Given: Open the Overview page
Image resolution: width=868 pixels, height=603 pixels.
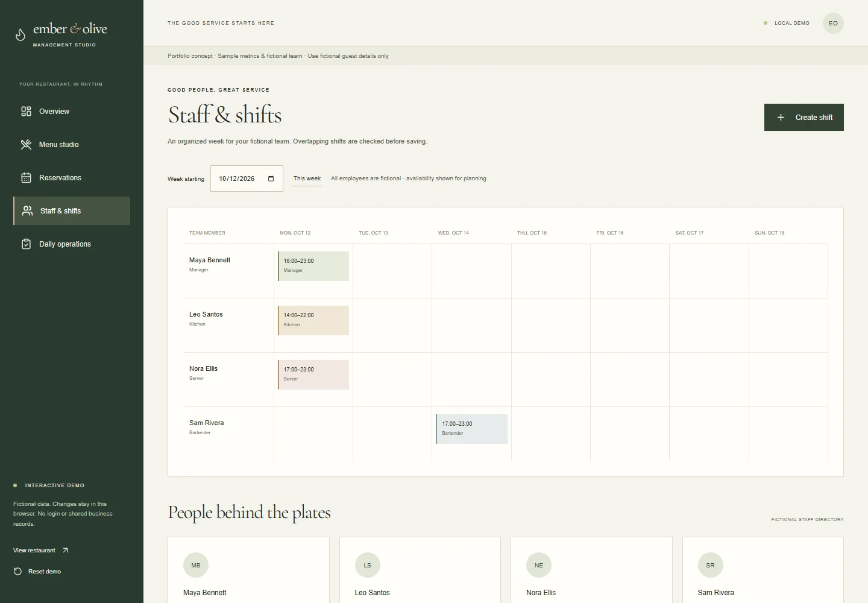Looking at the screenshot, I should coord(72,112).
